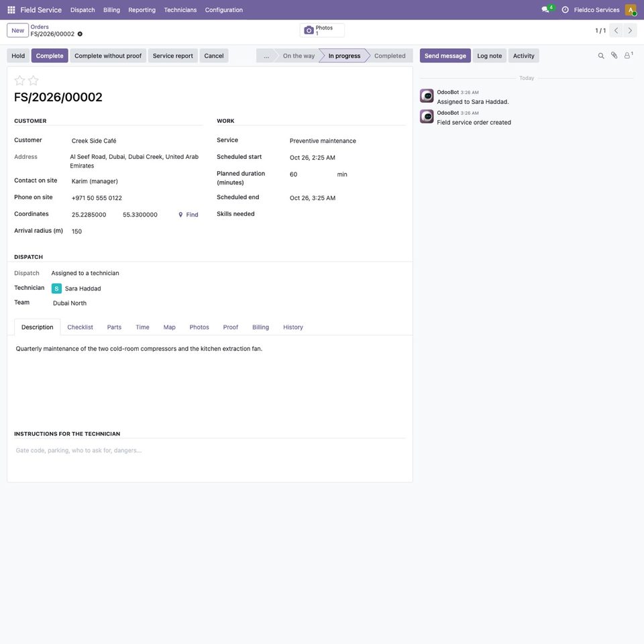Image resolution: width=644 pixels, height=644 pixels.
Task: Click Sara Haddad's technician avatar
Action: point(56,288)
